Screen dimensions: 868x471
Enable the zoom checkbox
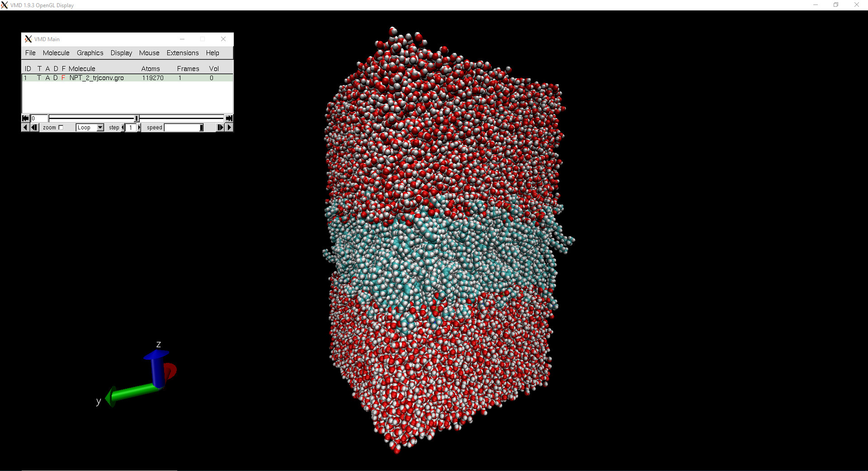pyautogui.click(x=61, y=128)
